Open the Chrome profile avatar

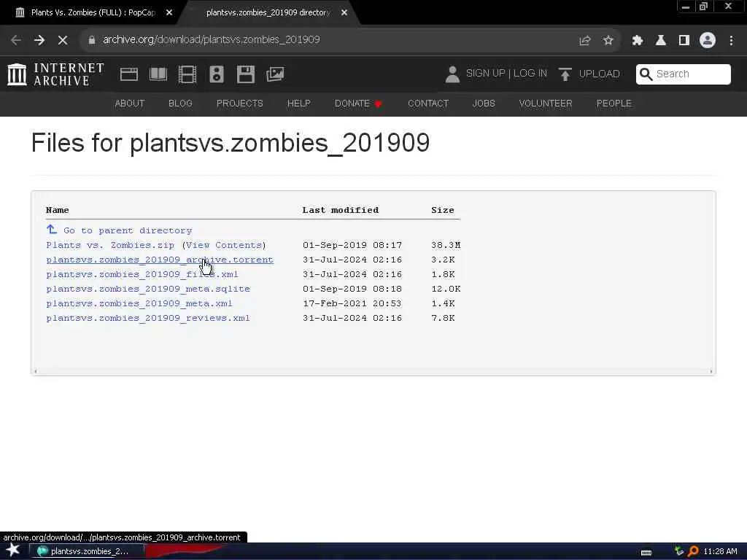708,40
